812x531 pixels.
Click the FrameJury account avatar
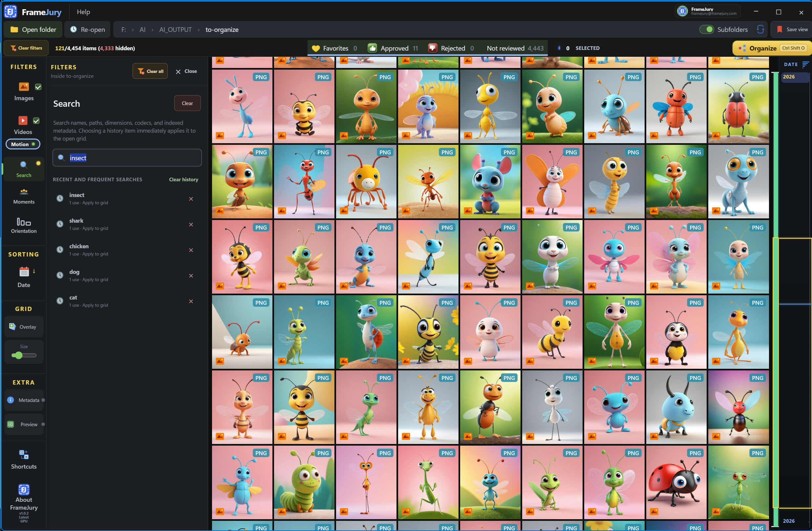click(682, 11)
